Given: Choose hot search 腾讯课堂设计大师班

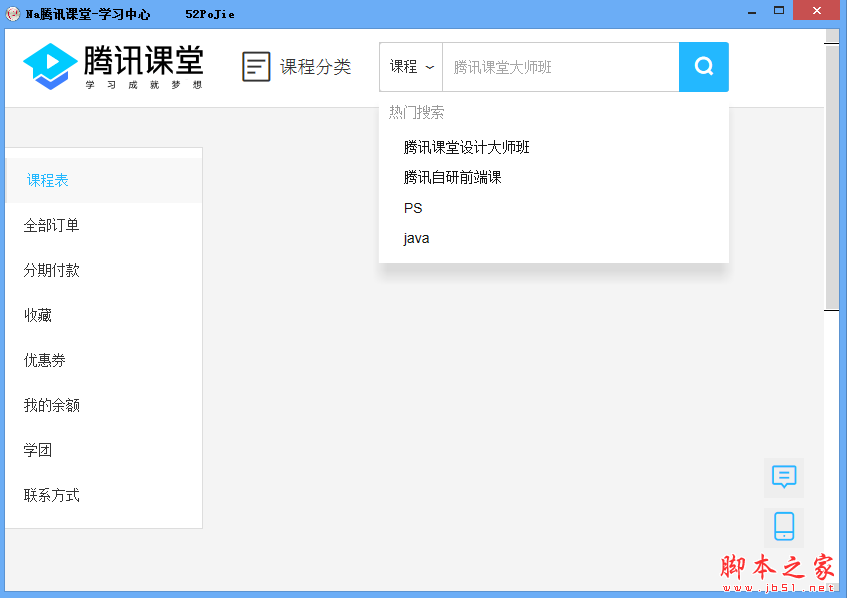Looking at the screenshot, I should click(466, 147).
